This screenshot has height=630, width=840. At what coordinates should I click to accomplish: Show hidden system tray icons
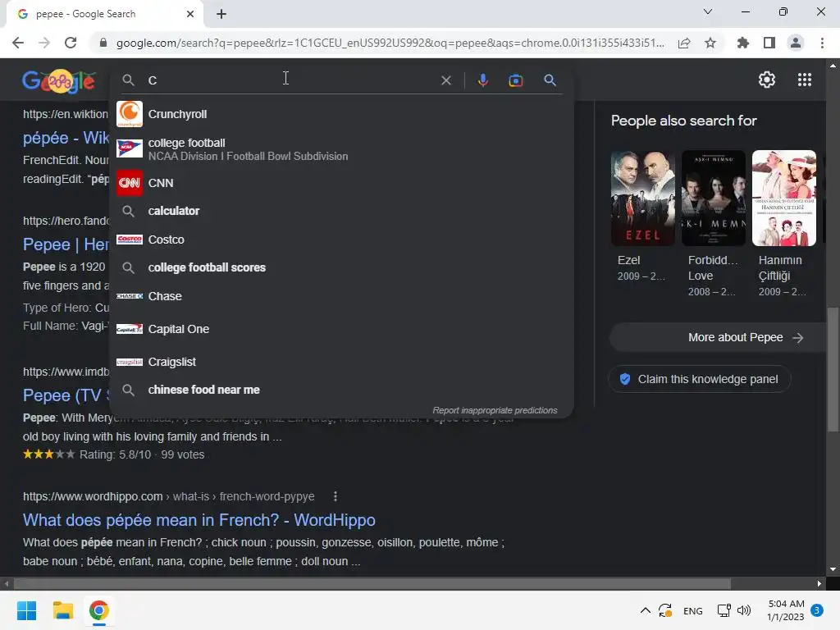coord(646,610)
